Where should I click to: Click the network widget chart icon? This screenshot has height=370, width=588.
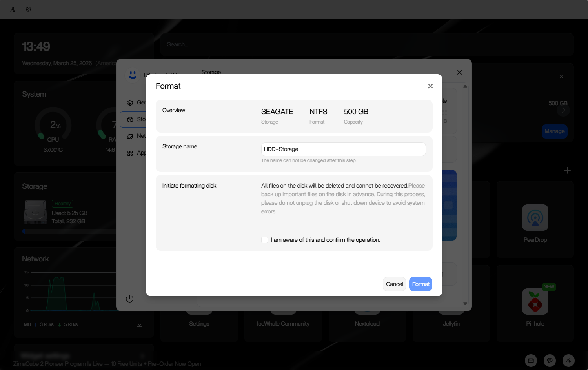pos(139,325)
